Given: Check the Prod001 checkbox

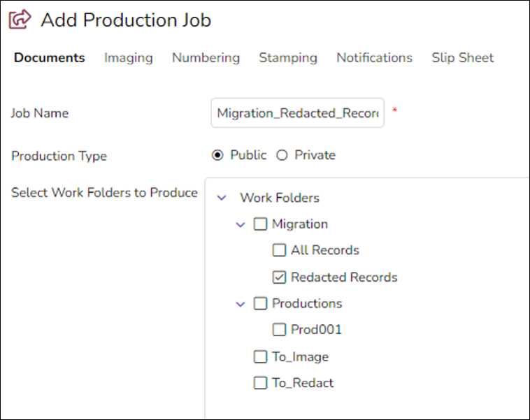Looking at the screenshot, I should click(279, 329).
